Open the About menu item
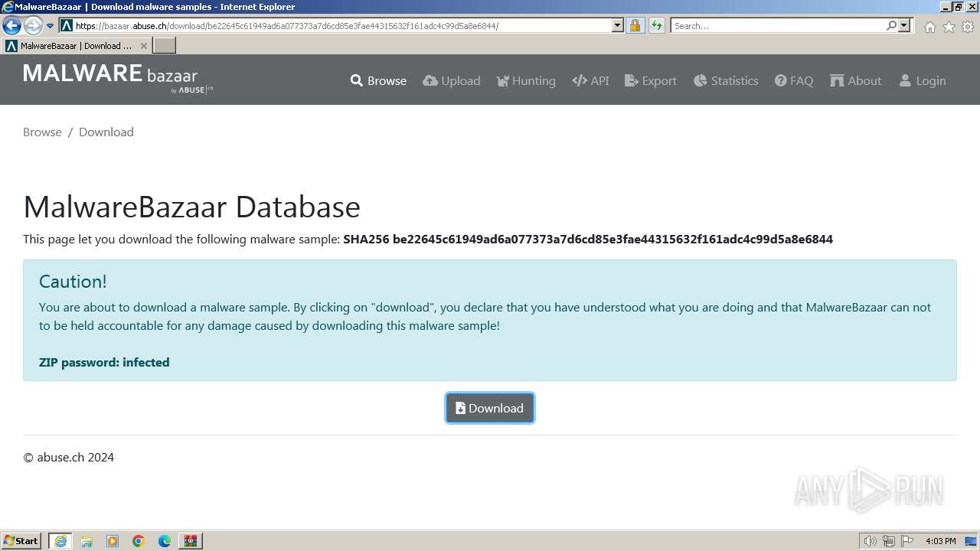Screen dimensions: 980x551 tap(856, 80)
